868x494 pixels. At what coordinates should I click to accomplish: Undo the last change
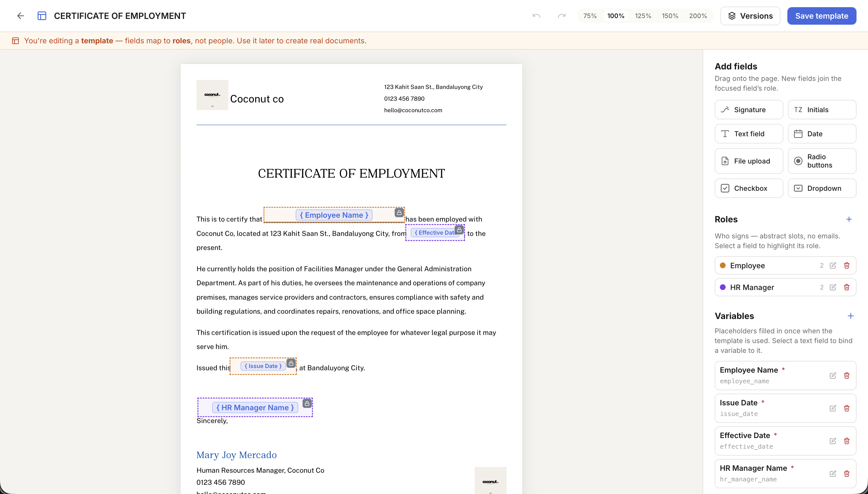click(x=536, y=16)
